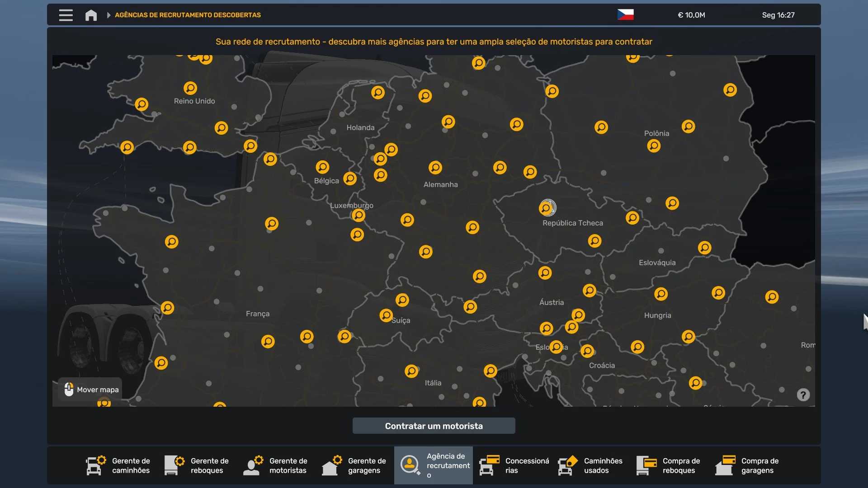The width and height of the screenshot is (868, 488).
Task: Open Gerente de reboques tab
Action: click(197, 465)
